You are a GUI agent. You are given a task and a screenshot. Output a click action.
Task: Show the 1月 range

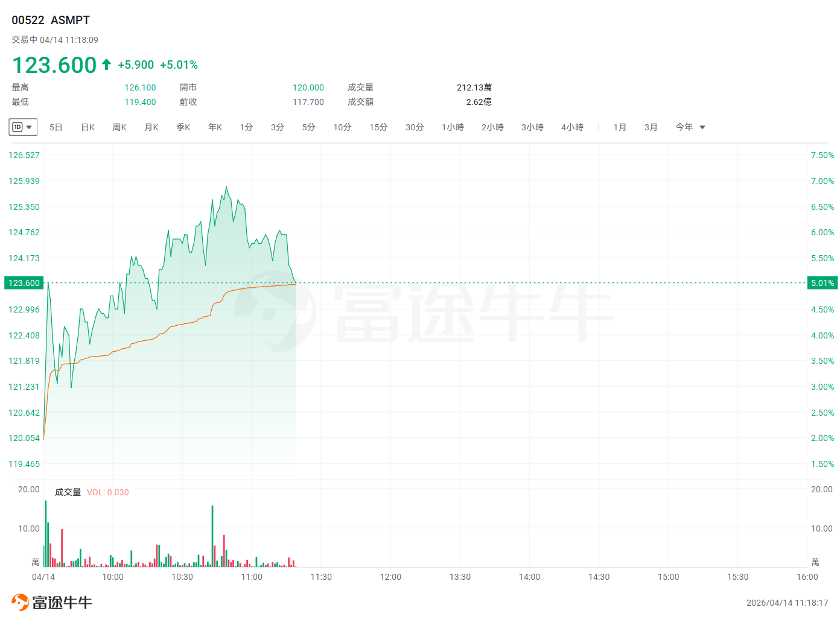(x=620, y=127)
